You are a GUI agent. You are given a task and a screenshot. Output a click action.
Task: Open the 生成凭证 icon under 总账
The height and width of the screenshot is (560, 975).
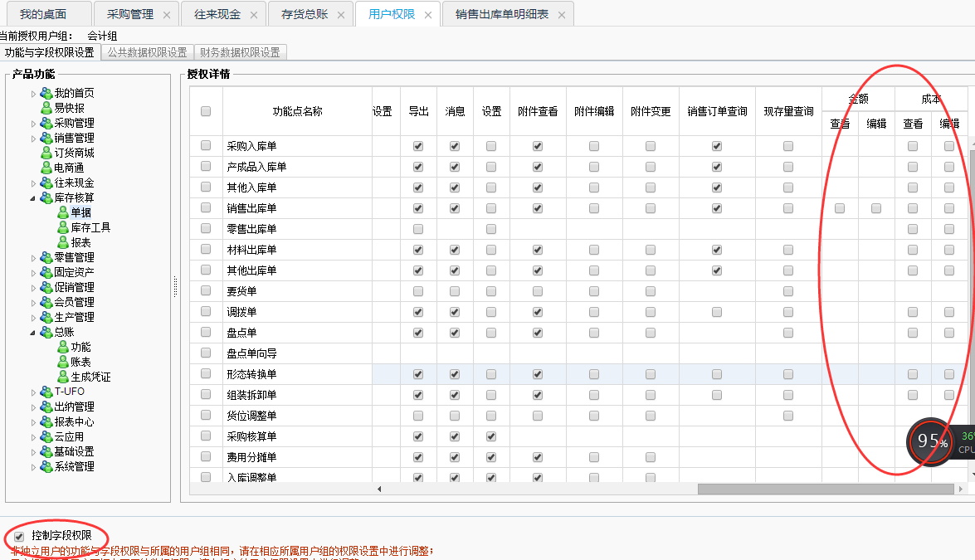[63, 377]
